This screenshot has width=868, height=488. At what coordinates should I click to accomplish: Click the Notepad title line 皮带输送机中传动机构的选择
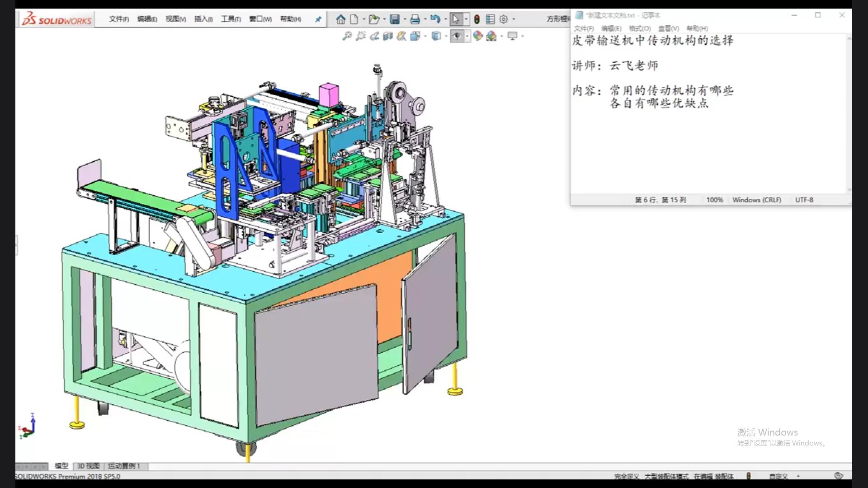653,41
